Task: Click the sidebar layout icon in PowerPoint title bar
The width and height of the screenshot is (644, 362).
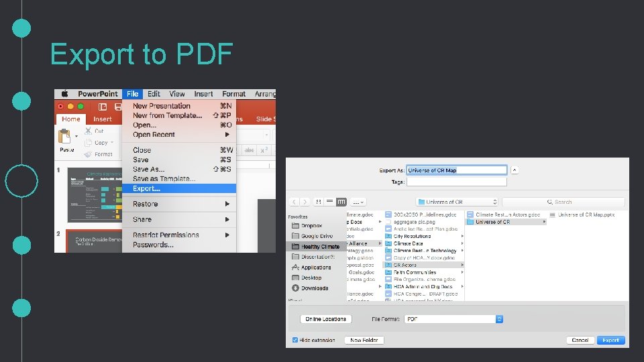Action: (x=103, y=107)
